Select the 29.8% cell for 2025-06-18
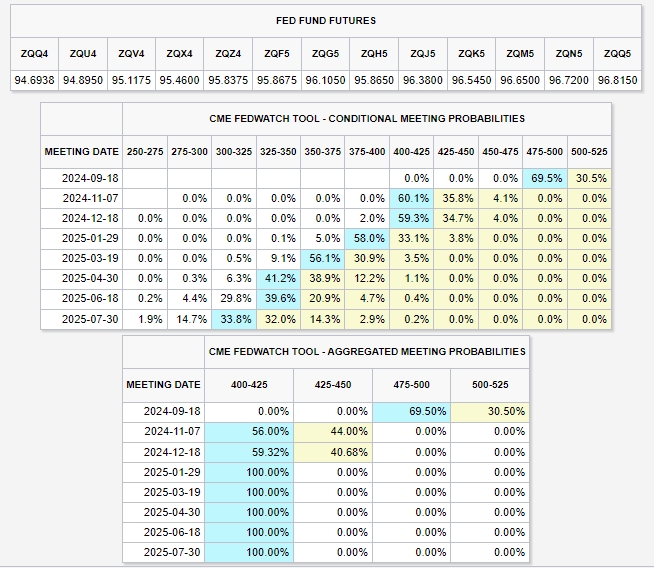The height and width of the screenshot is (568, 654). tap(236, 299)
